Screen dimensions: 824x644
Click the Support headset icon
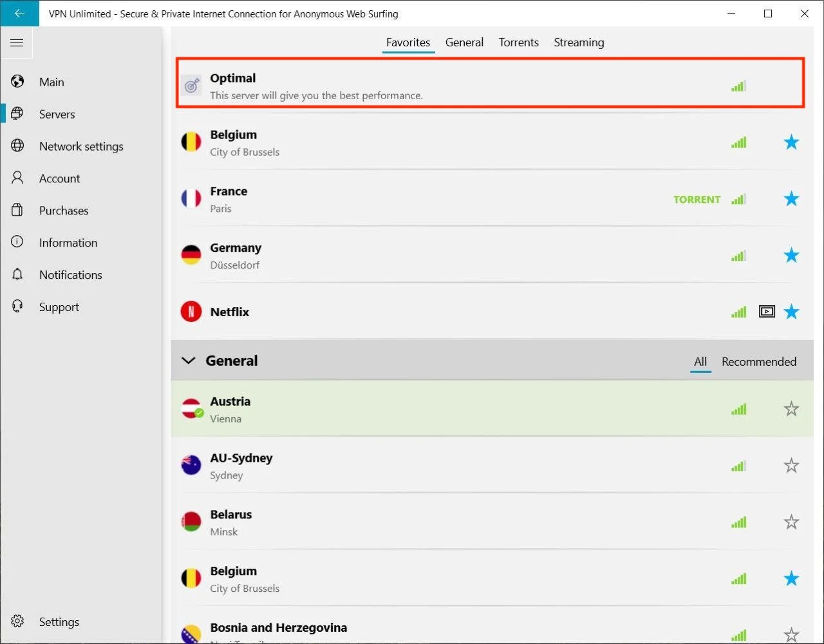click(x=17, y=307)
